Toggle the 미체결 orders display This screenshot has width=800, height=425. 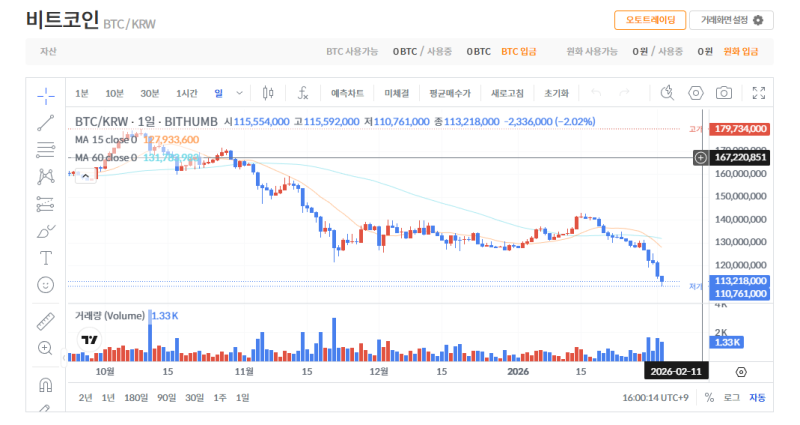tap(396, 93)
